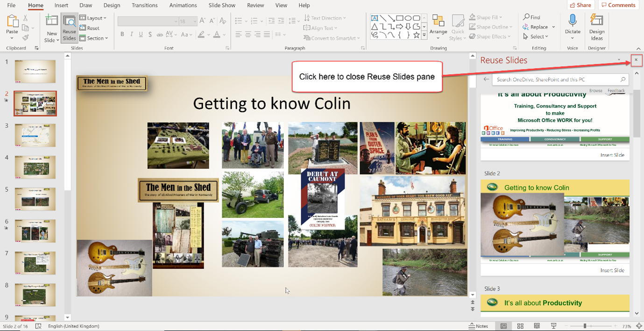The width and height of the screenshot is (644, 331).
Task: Switch to Normal view in status bar
Action: [503, 326]
